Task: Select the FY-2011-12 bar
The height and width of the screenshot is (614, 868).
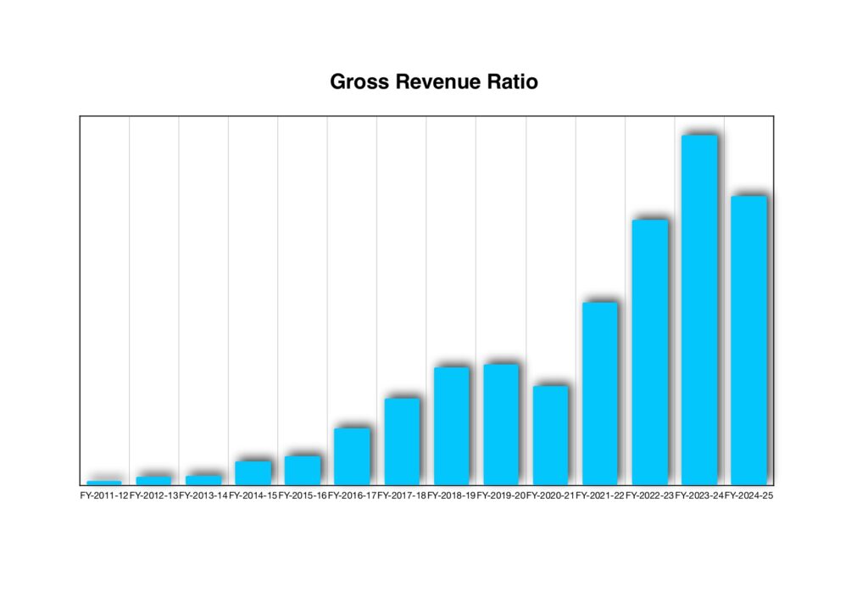Action: 104,482
